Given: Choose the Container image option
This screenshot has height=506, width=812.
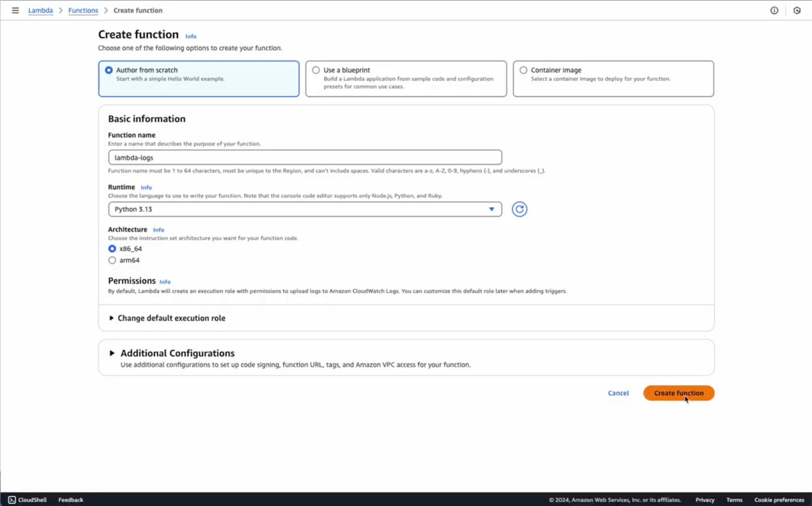Looking at the screenshot, I should (x=523, y=70).
